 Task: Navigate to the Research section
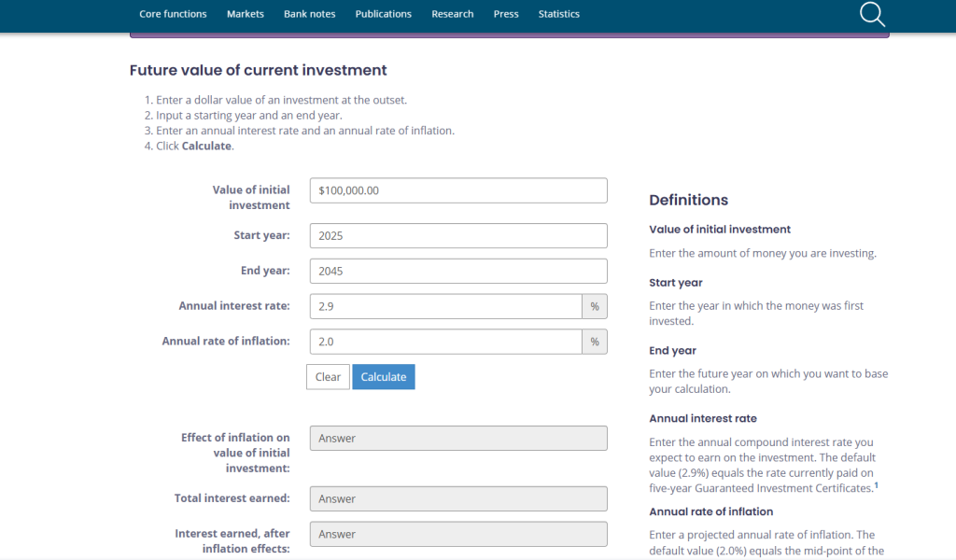tap(452, 14)
